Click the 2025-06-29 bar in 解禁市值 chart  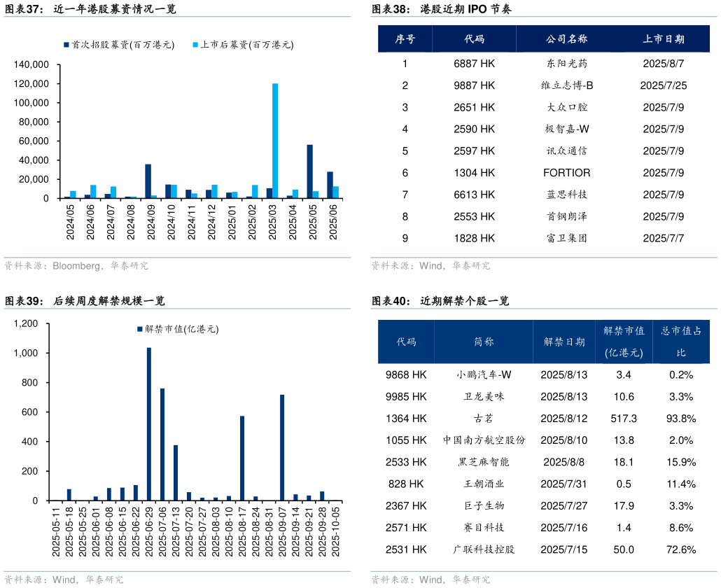(x=149, y=423)
